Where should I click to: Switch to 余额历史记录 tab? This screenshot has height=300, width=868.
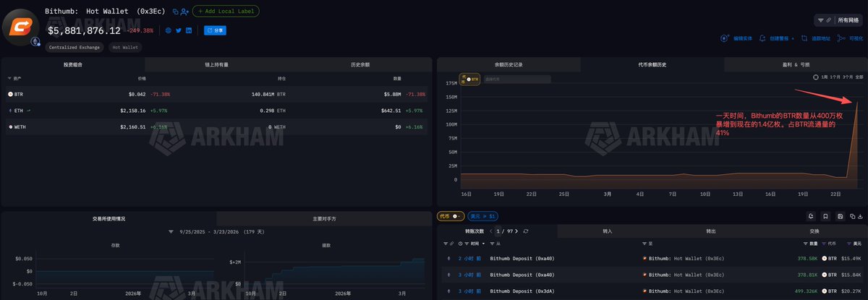pos(509,64)
